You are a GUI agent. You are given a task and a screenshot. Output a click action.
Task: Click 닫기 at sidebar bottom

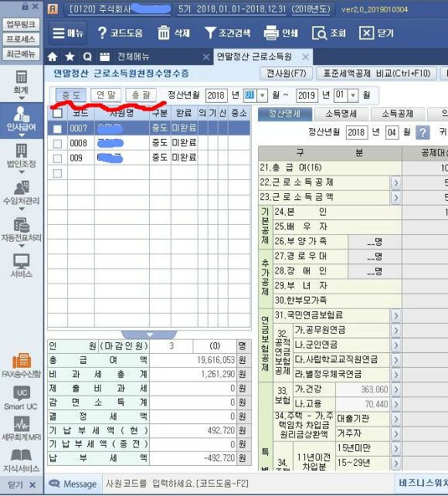[x=21, y=484]
